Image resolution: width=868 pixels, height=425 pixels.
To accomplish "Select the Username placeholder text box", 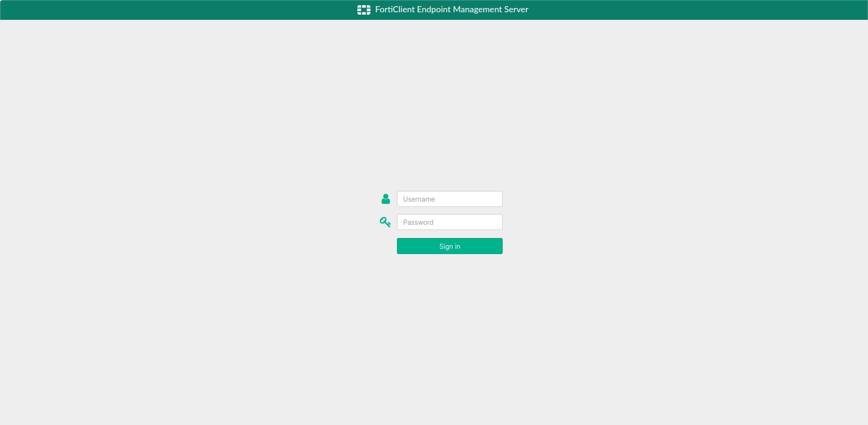I will (449, 199).
